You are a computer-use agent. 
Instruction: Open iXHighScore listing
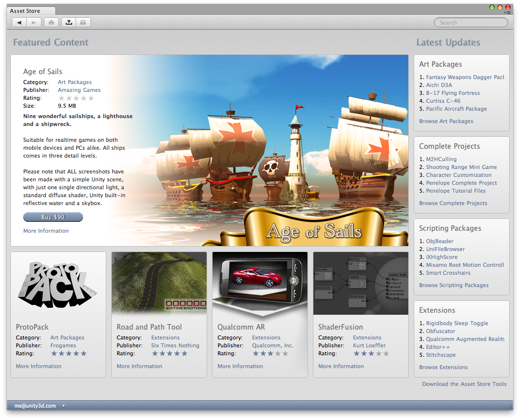pos(441,257)
